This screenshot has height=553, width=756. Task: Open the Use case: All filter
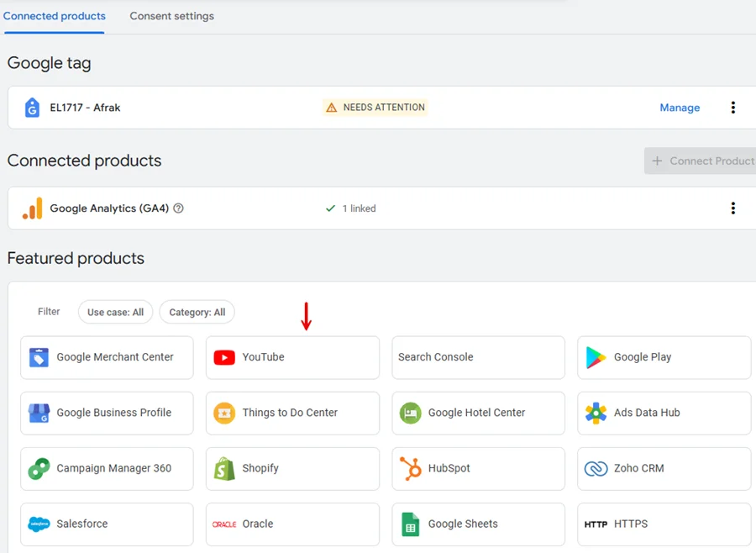point(115,312)
